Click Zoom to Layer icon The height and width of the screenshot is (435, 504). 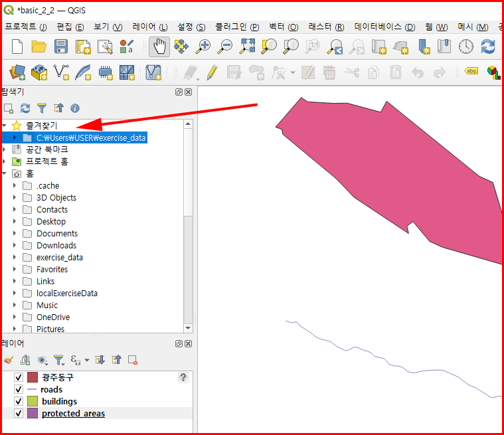(x=291, y=46)
